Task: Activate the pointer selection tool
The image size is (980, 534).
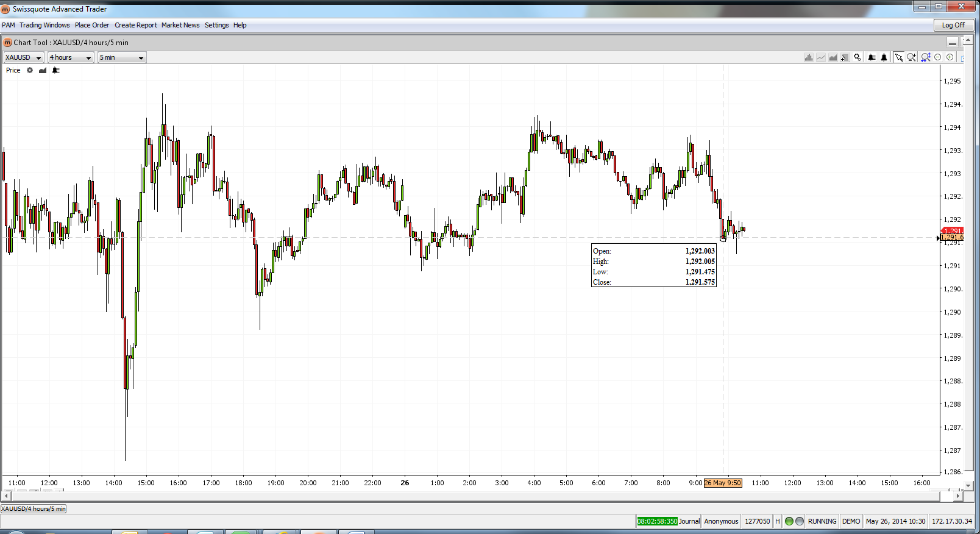Action: pos(899,57)
